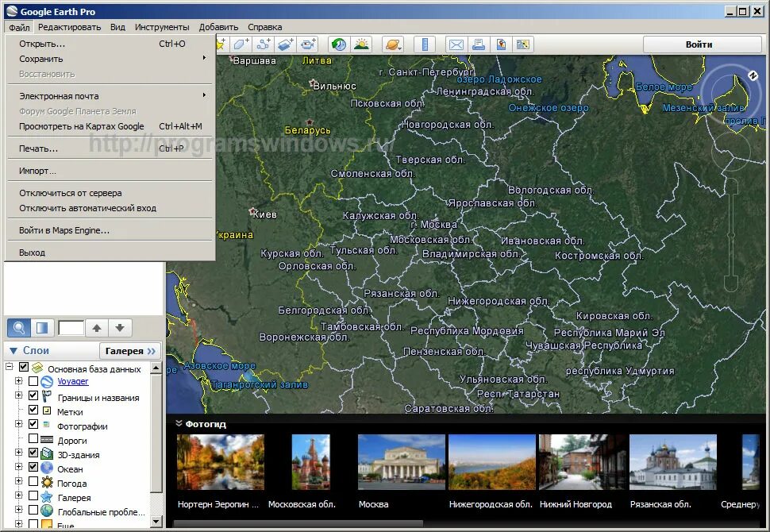770x532 pixels.
Task: Click the move-down arrow button
Action: [120, 328]
